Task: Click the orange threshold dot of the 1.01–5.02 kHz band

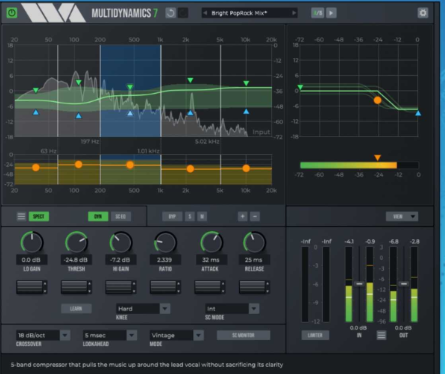Action: click(190, 169)
